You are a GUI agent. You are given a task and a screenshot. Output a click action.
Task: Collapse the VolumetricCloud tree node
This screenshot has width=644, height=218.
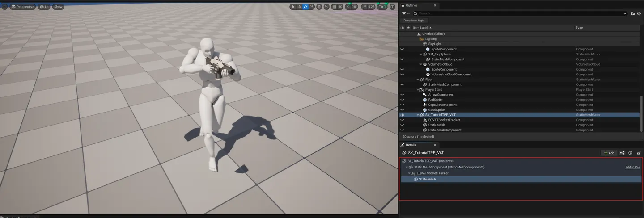coord(421,64)
